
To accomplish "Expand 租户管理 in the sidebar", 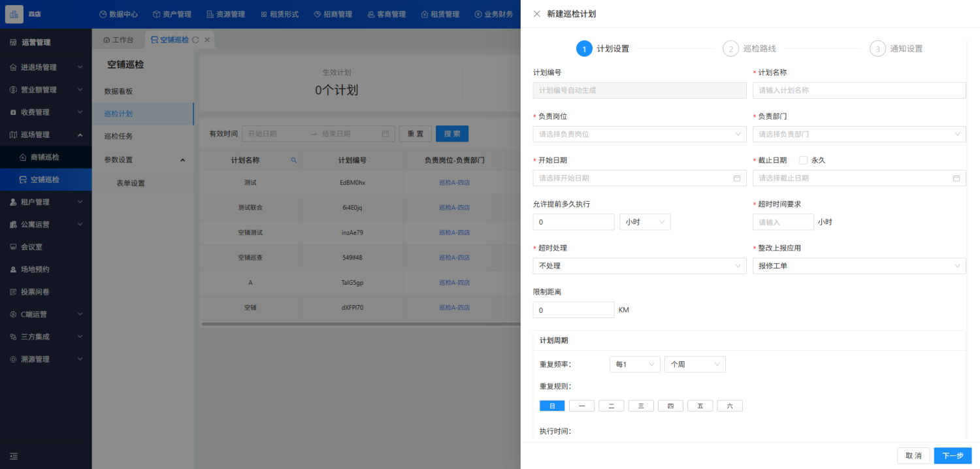I will point(46,202).
